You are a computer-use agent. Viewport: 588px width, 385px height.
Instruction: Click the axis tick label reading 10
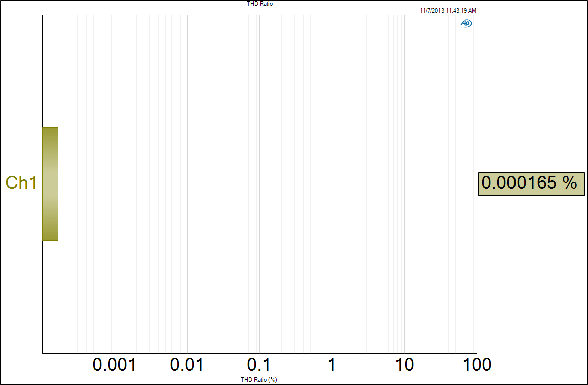pos(404,365)
